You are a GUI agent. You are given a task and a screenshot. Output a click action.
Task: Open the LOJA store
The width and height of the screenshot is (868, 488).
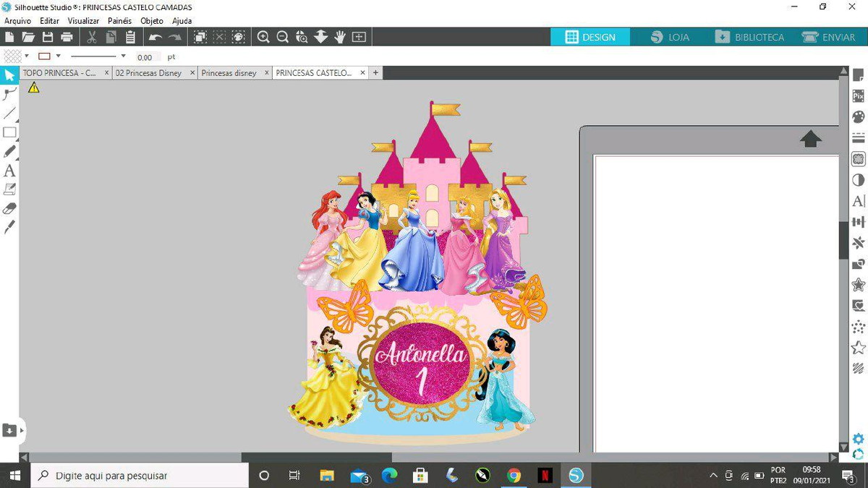(x=670, y=37)
